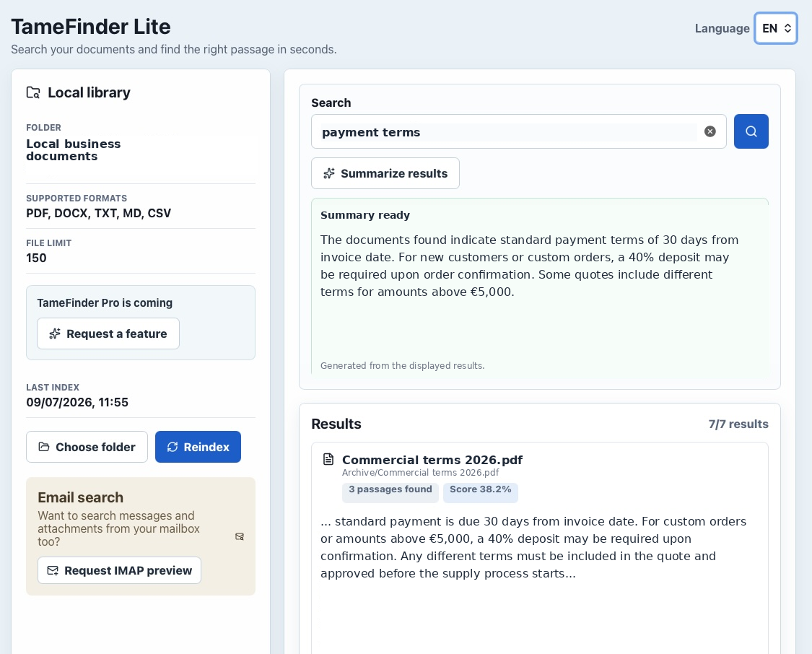Click the path Archive/Commercial terms 2026.pdf
This screenshot has height=654, width=812.
click(x=421, y=473)
